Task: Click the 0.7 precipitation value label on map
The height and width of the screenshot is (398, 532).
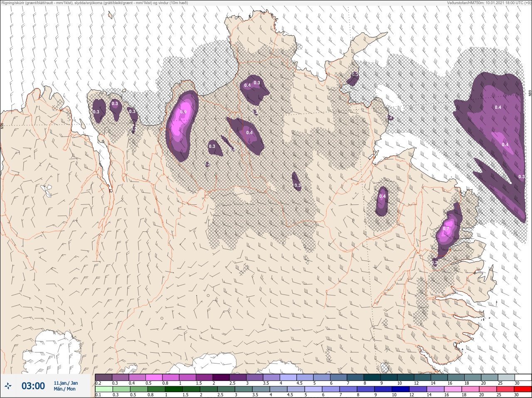Action: click(x=446, y=228)
